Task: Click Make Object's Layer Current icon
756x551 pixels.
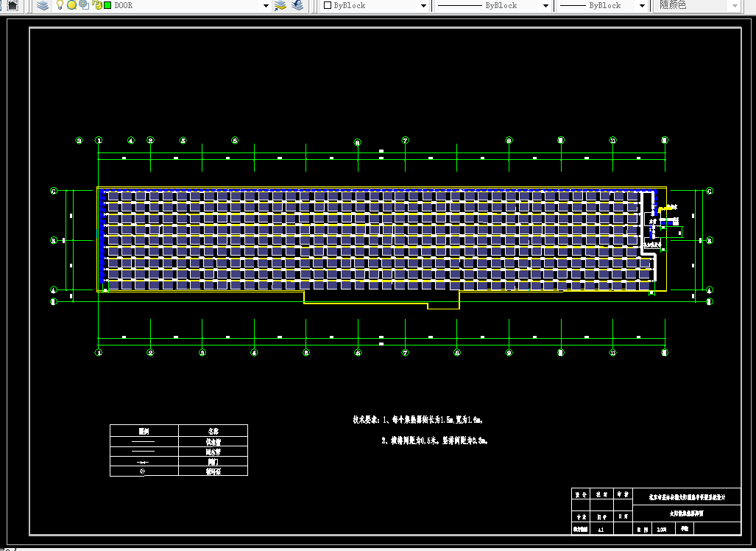Action: click(280, 5)
